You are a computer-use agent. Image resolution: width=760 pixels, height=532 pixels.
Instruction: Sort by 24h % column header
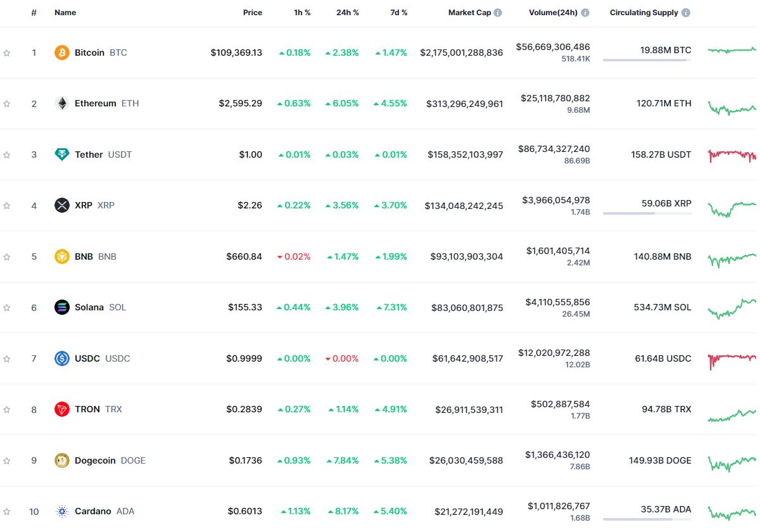click(x=348, y=13)
